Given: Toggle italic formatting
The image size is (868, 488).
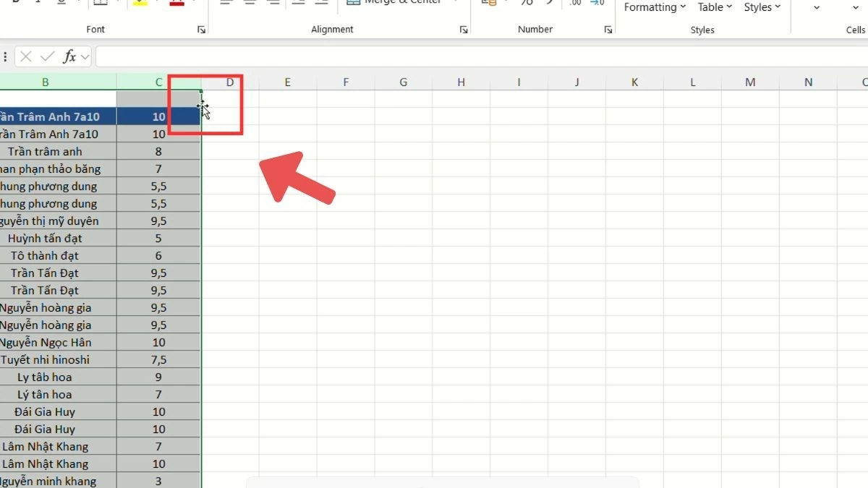Looking at the screenshot, I should pos(37,2).
